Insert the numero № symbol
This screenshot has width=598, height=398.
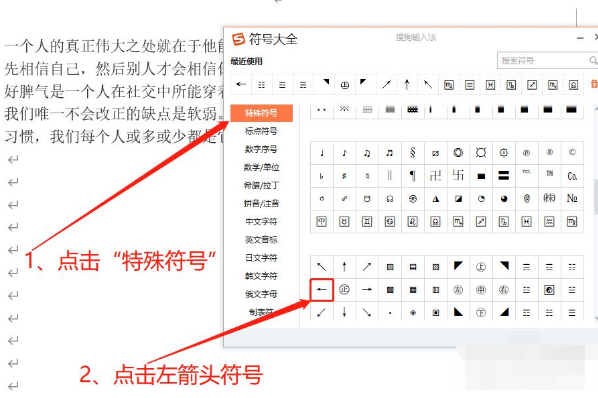click(572, 198)
